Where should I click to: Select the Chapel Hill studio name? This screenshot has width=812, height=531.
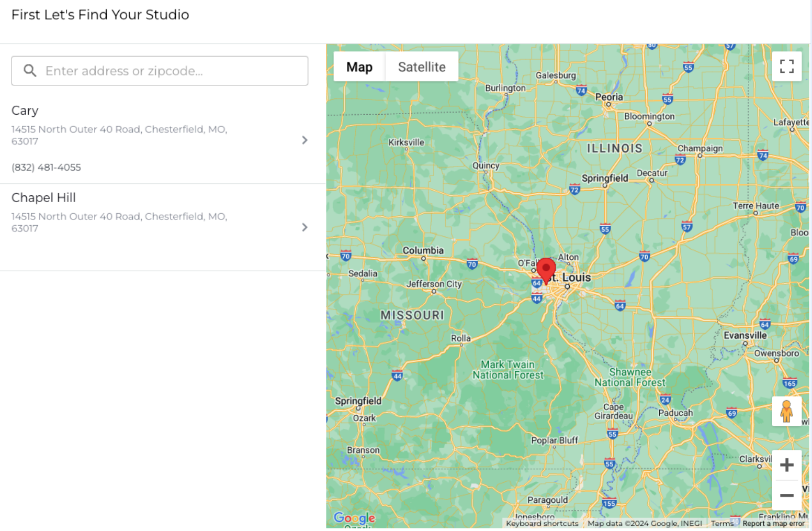[x=43, y=197]
